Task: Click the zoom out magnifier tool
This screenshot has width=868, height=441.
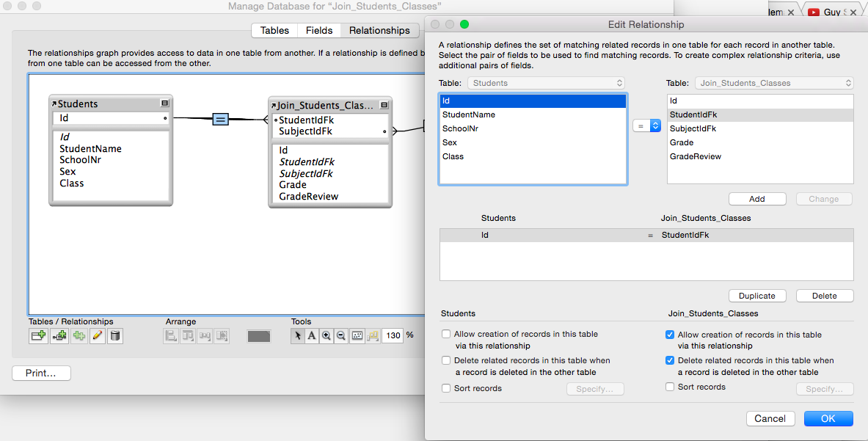Action: 341,335
